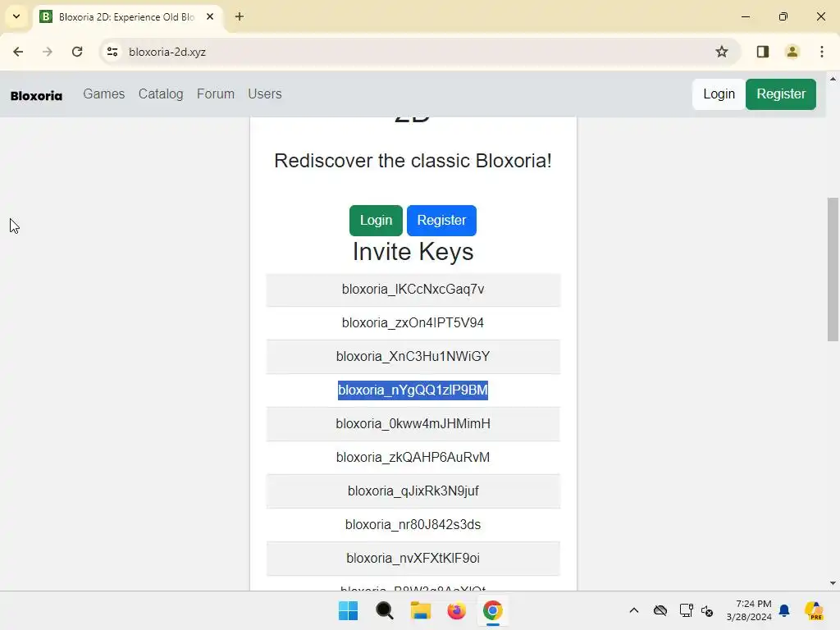Open site information icon in address bar
Screen dimensions: 840x630
(112, 52)
